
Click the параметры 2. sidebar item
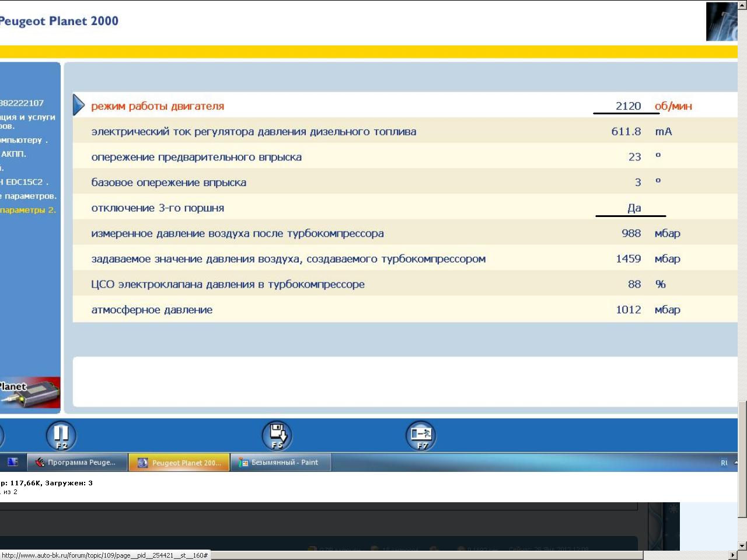(28, 210)
